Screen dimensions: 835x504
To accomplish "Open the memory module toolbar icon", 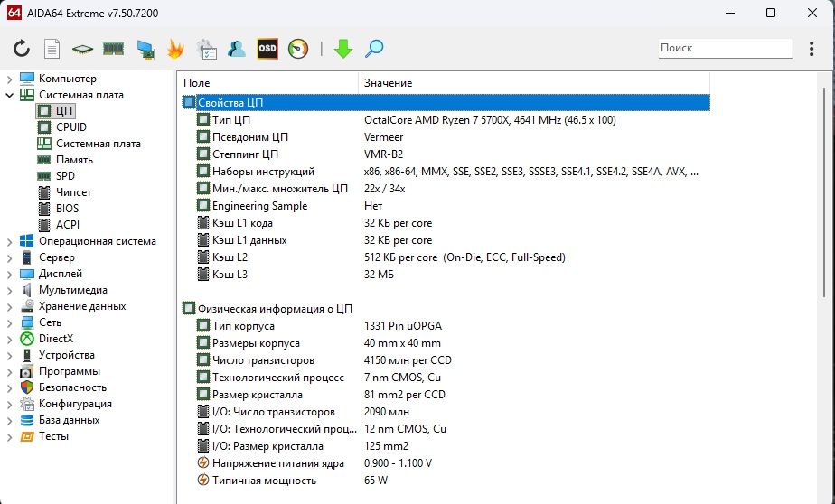I will coord(114,49).
